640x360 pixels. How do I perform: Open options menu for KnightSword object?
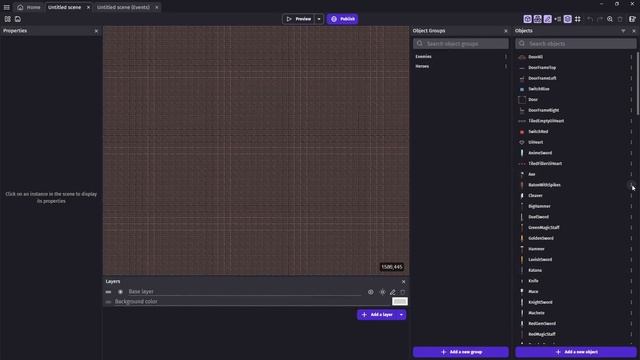tap(631, 302)
